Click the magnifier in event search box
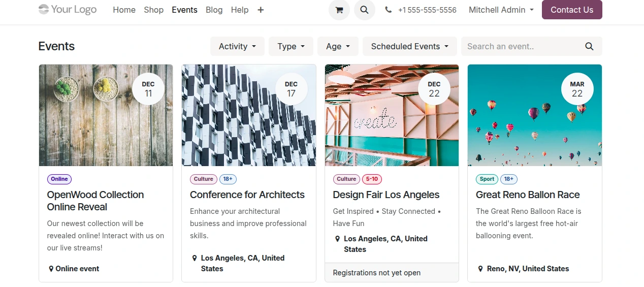 589,46
